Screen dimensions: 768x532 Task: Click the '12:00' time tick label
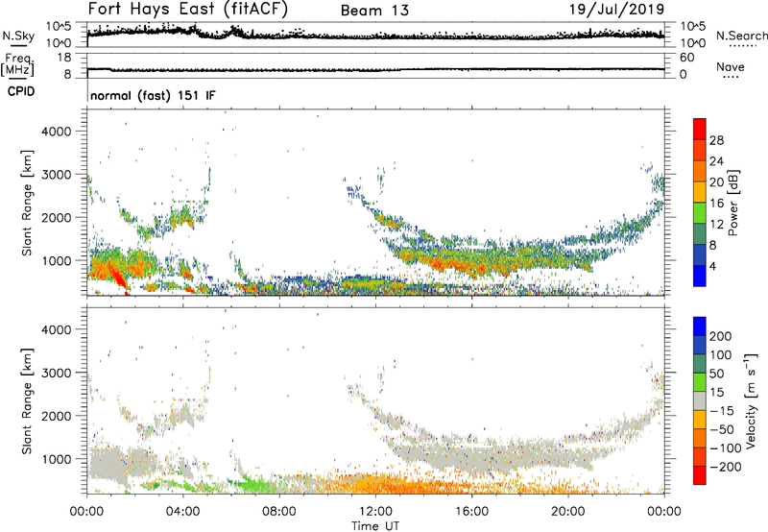coord(375,512)
